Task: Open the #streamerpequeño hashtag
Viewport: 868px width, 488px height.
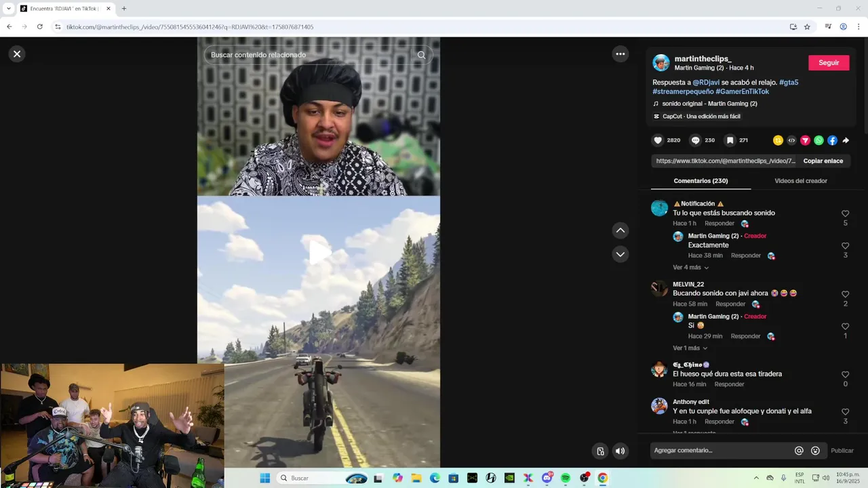Action: (x=683, y=91)
